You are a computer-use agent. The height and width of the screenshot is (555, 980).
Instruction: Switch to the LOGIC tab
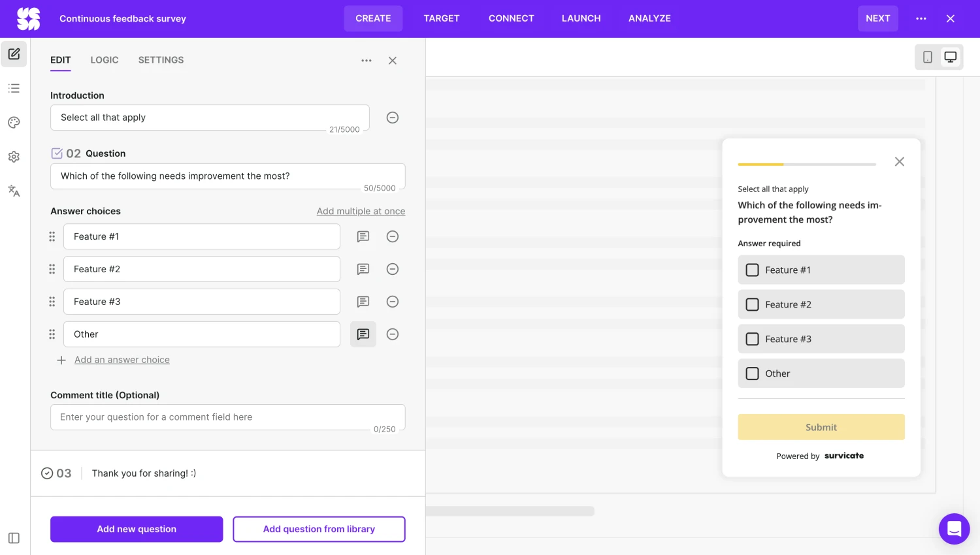(105, 60)
